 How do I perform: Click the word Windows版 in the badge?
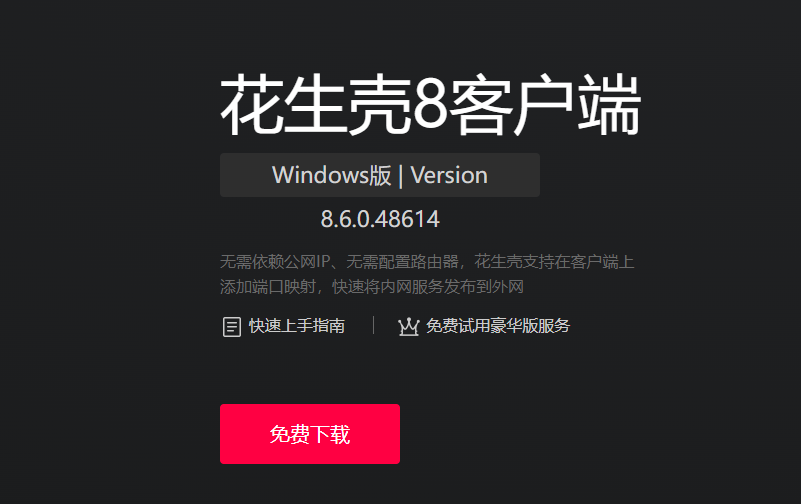[332, 175]
